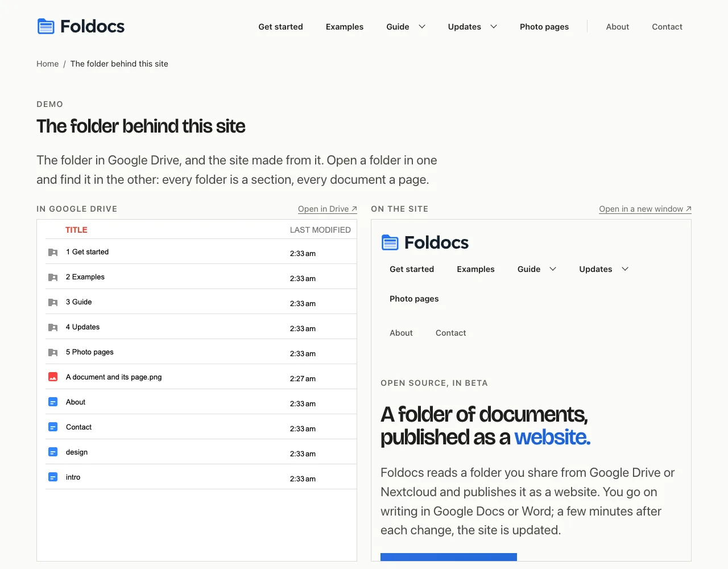Open About in top navigation
Viewport: 728px width, 569px height.
[618, 27]
